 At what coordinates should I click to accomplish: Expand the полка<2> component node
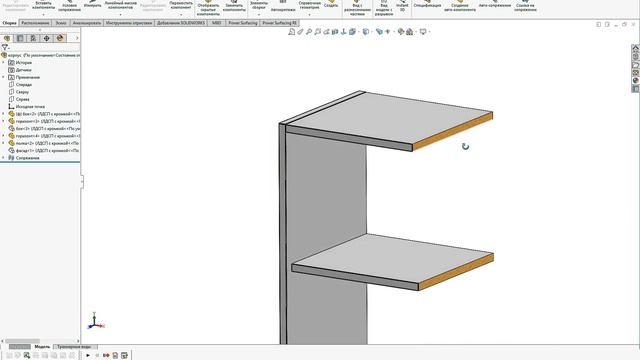[4, 143]
